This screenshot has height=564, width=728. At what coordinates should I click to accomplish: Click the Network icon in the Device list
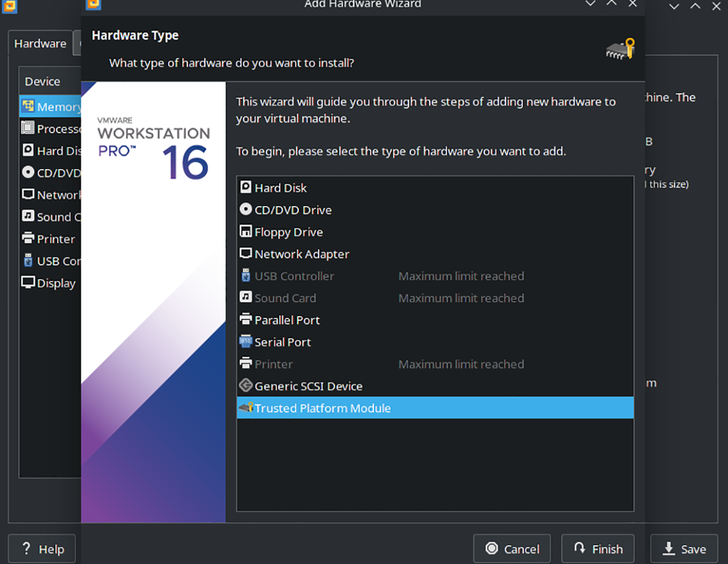point(28,194)
